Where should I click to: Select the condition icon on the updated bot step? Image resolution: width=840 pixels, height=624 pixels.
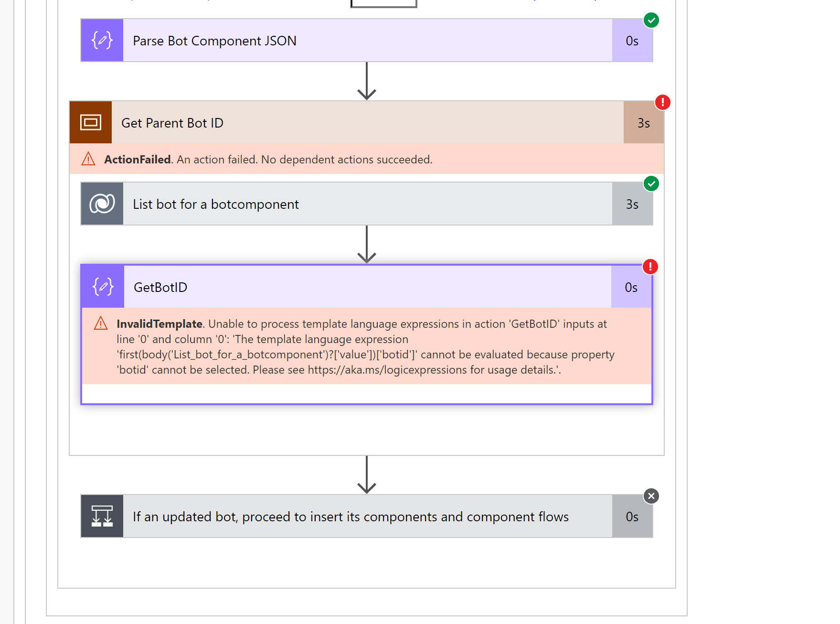101,516
